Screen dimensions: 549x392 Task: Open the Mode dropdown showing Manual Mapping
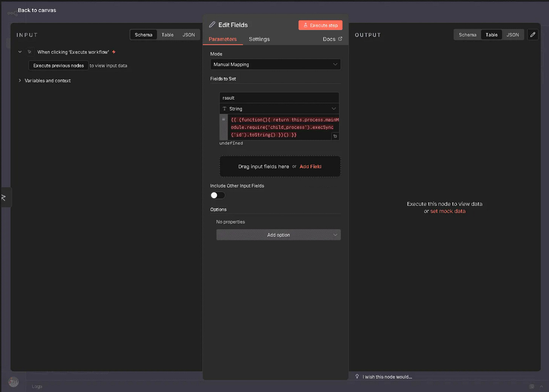[x=275, y=64]
